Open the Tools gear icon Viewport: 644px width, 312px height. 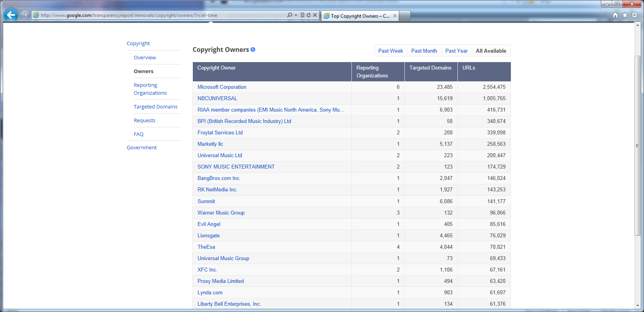pos(635,15)
